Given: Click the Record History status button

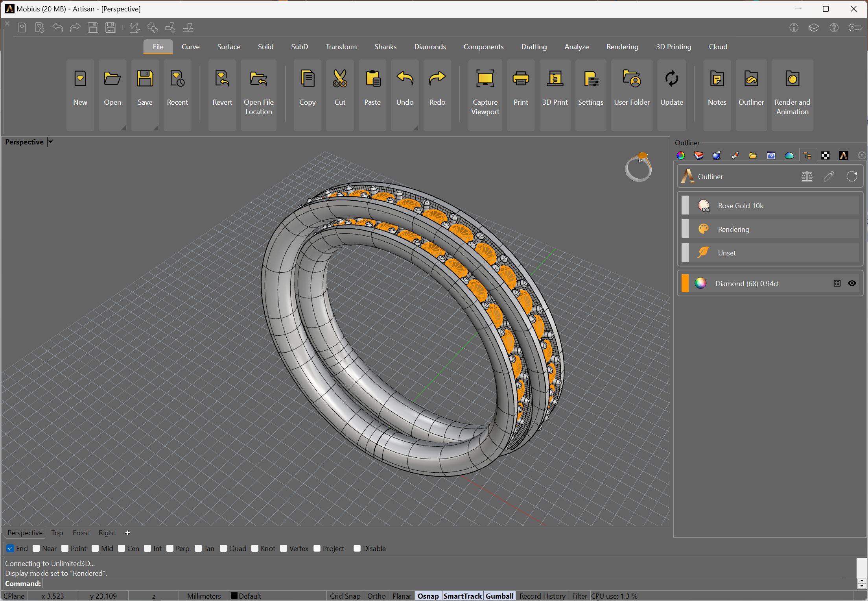Looking at the screenshot, I should pyautogui.click(x=542, y=596).
